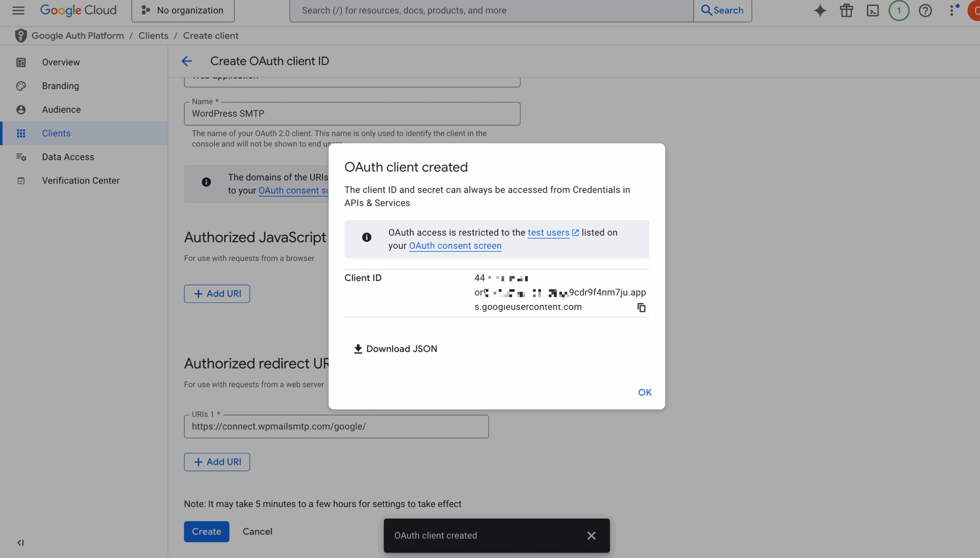
Task: Activate Cloud Shell terminal icon
Action: tap(873, 10)
